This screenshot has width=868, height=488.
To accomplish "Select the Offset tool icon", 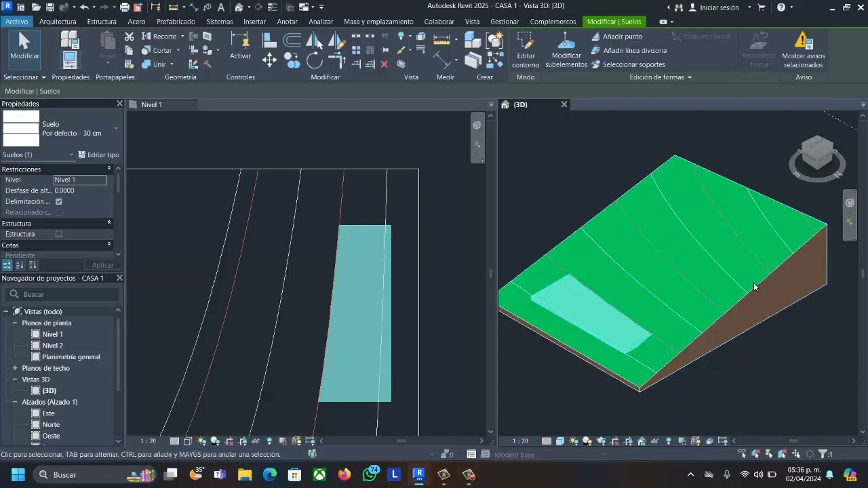I will pyautogui.click(x=292, y=40).
